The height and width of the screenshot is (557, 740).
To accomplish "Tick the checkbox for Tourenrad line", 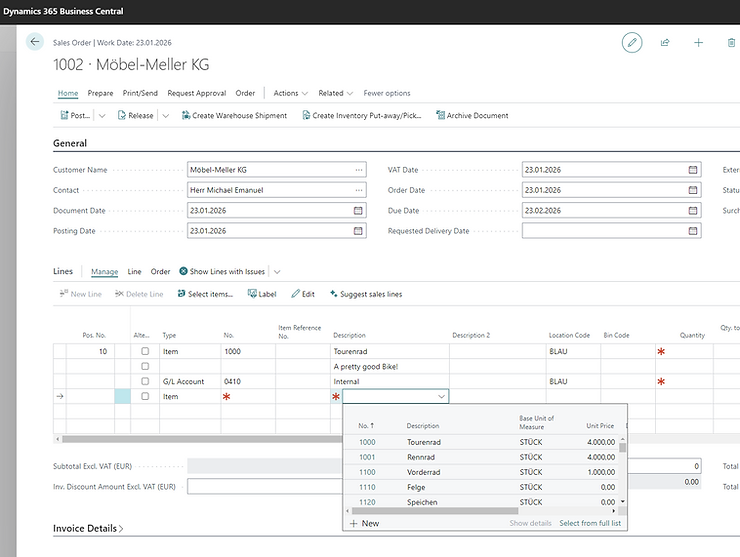I will [x=145, y=352].
